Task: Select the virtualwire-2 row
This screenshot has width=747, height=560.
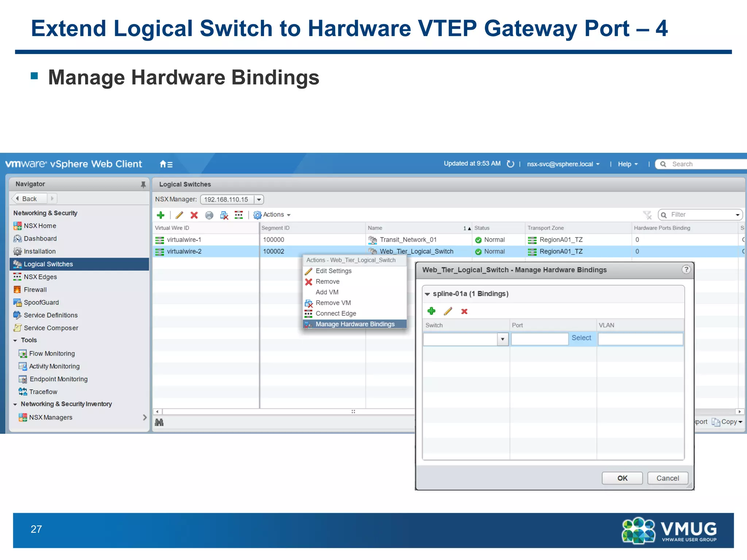Action: 448,251
